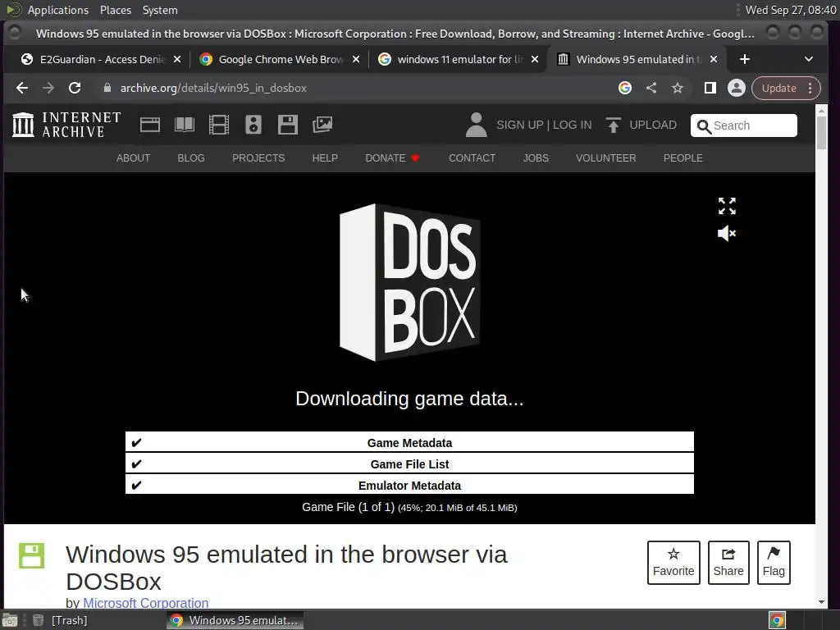The height and width of the screenshot is (630, 840).
Task: Click the Internet Archive Search field
Action: coord(743,126)
